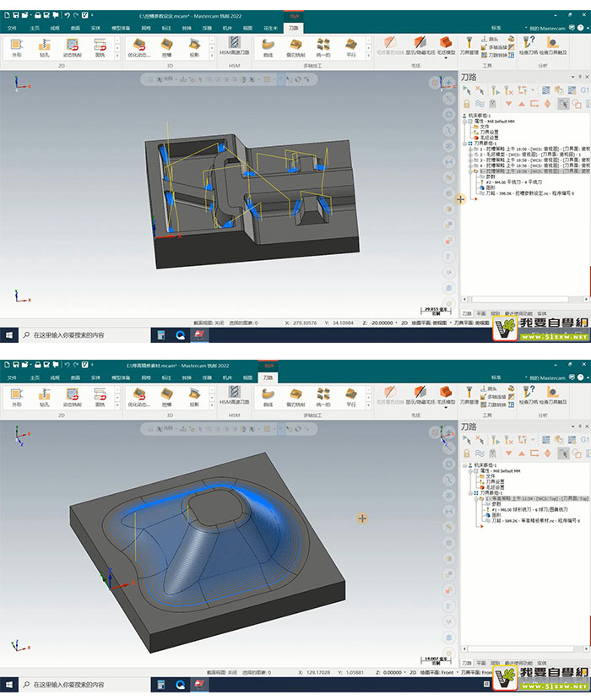Open HSM高速刀路 in top window ribbon

pyautogui.click(x=235, y=46)
